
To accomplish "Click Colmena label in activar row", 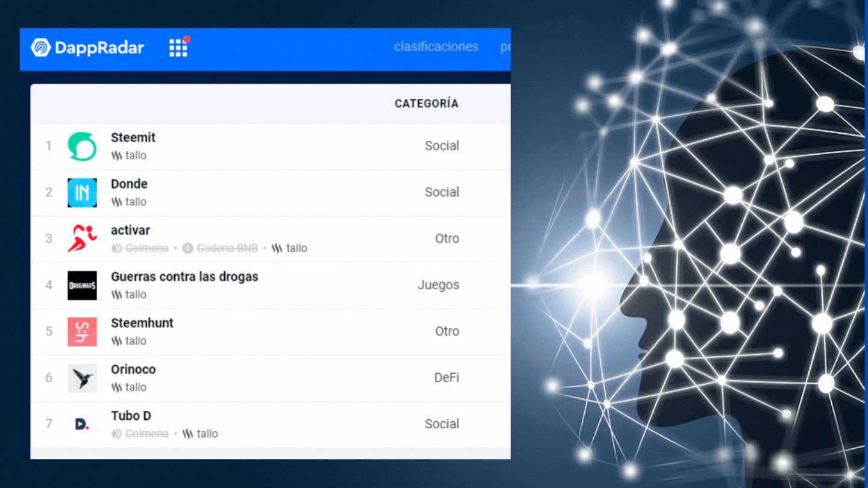I will [x=147, y=248].
